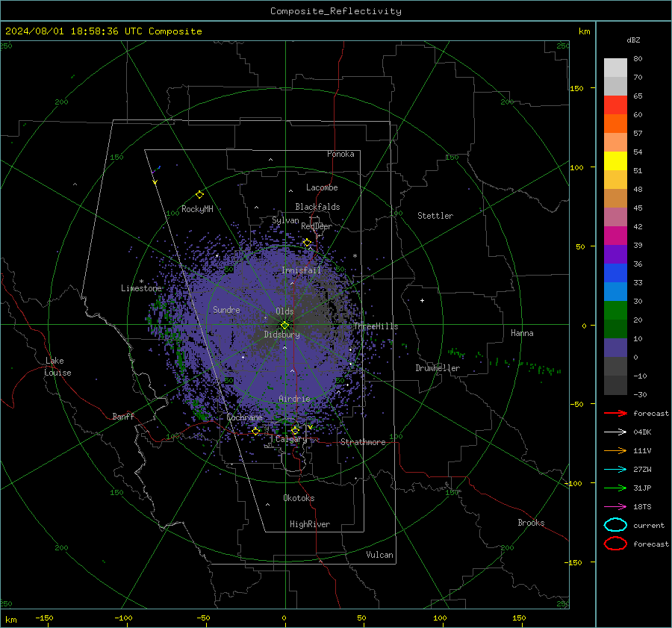Click the Okotoks city label
672x628 pixels.
(299, 498)
